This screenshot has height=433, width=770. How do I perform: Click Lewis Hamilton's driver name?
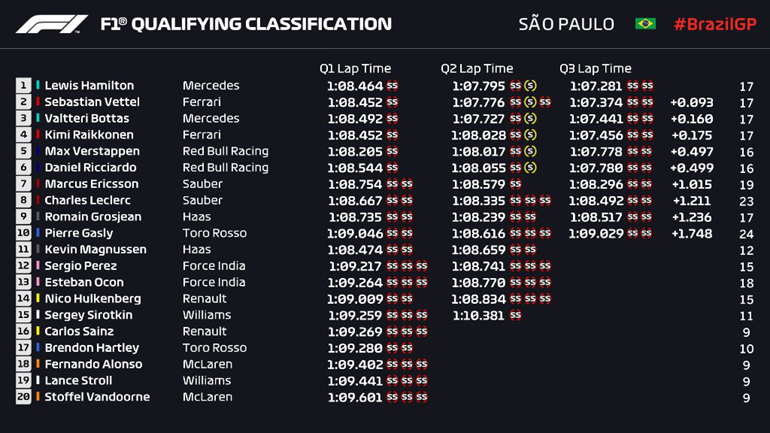89,86
